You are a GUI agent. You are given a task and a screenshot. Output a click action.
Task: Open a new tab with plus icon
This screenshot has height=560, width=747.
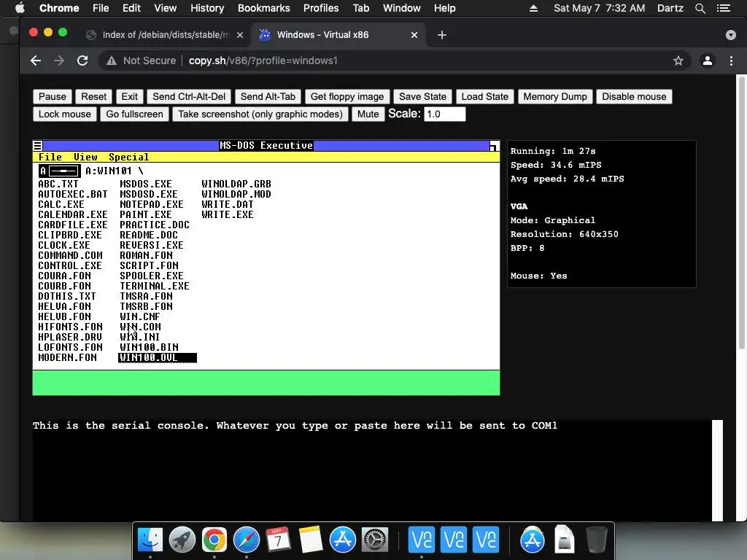(441, 35)
